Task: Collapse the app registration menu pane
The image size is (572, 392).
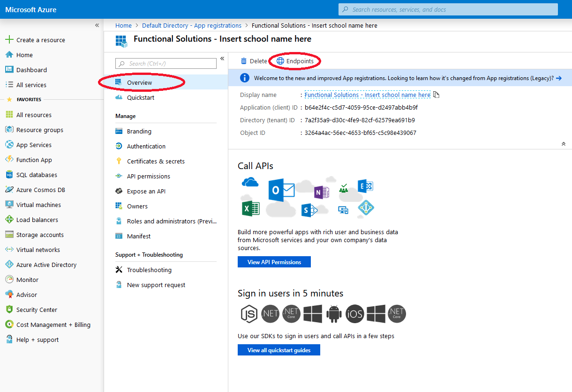Action: click(222, 59)
